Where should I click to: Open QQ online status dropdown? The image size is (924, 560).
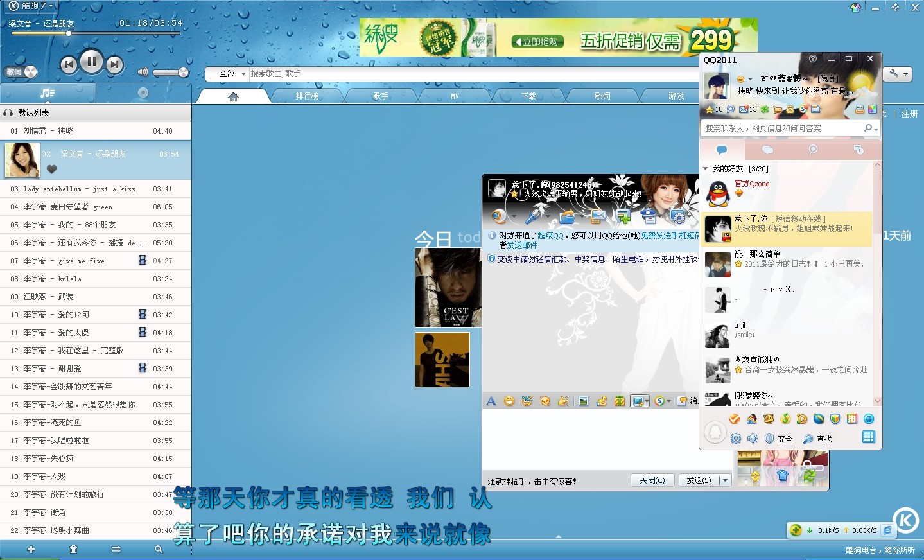point(745,79)
